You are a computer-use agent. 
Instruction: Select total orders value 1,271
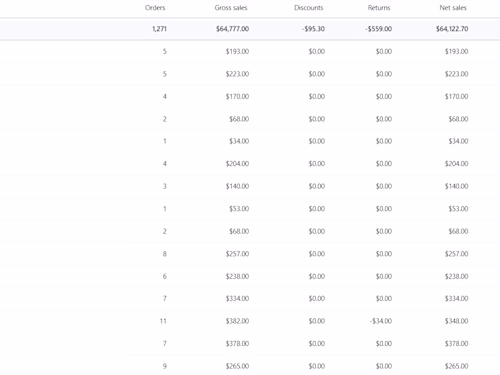(x=159, y=29)
